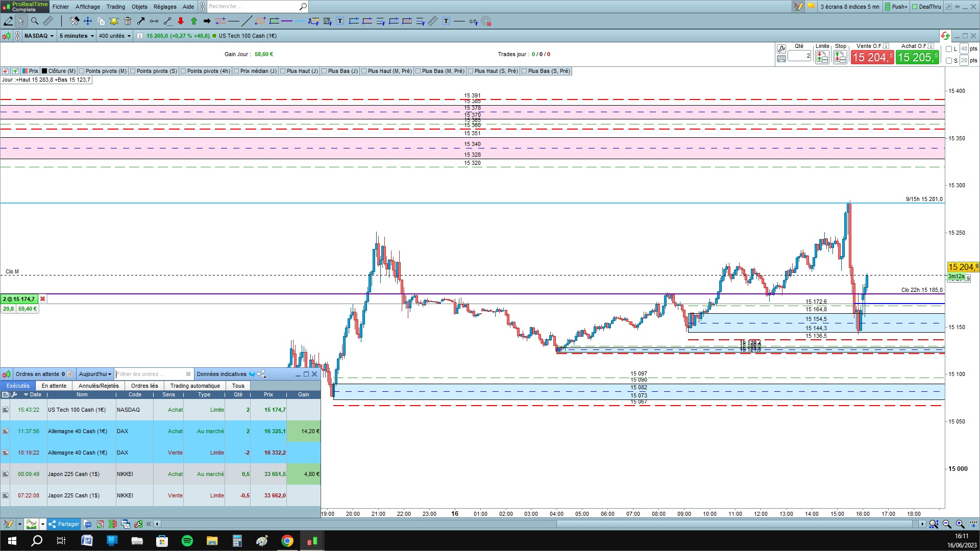Check the L 40 pts box
980x551 pixels.
point(949,49)
